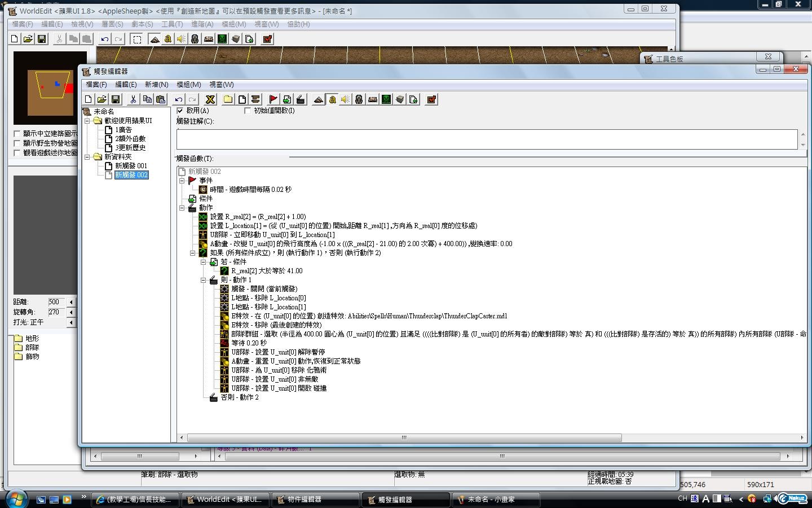Screen dimensions: 812x508
Task: Select 1廣告 in the trigger tree
Action: [123, 130]
